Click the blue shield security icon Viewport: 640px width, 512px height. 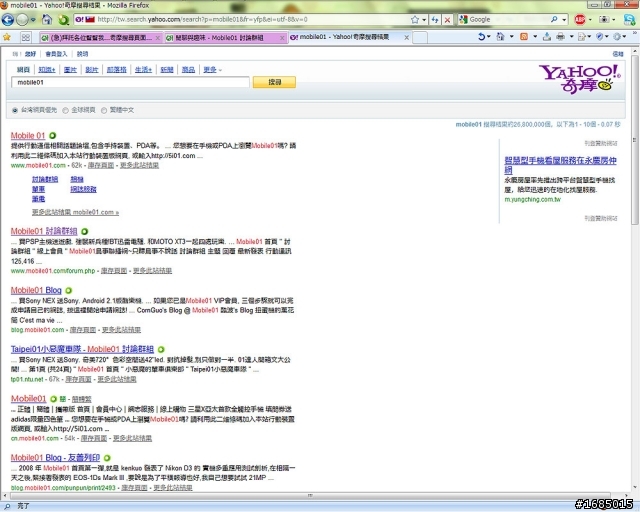599,37
